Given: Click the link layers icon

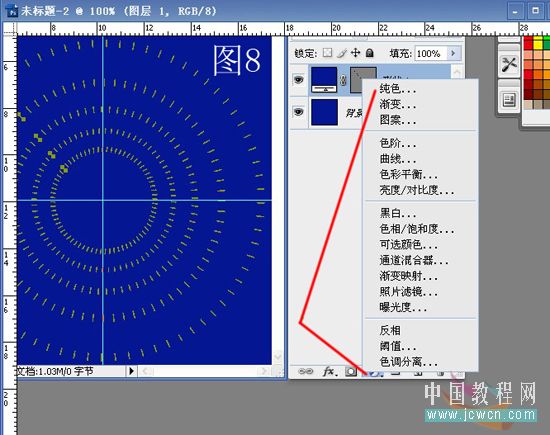Looking at the screenshot, I should 305,371.
